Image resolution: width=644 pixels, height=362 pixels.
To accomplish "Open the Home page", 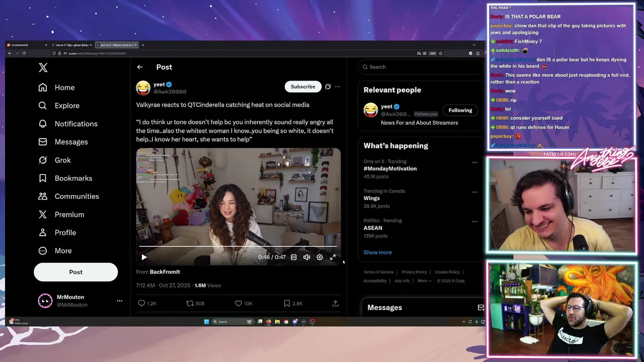I will [57, 87].
